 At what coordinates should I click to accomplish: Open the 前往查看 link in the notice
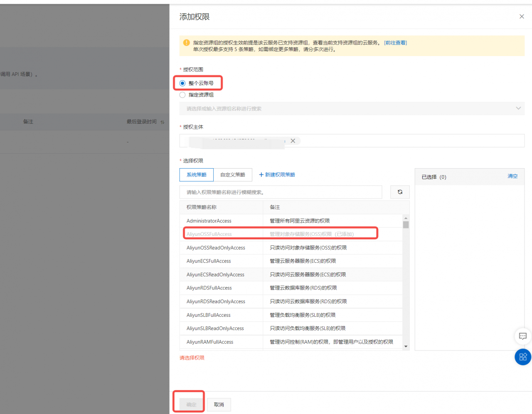395,43
